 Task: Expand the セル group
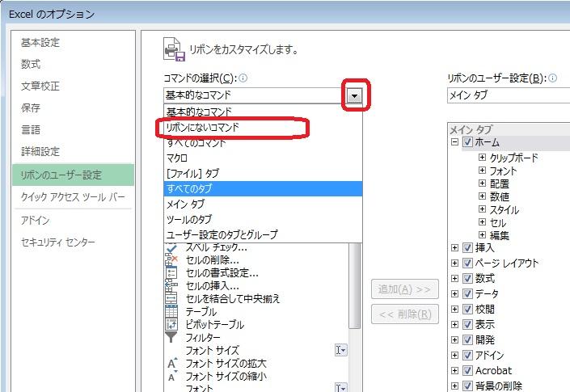pos(482,222)
